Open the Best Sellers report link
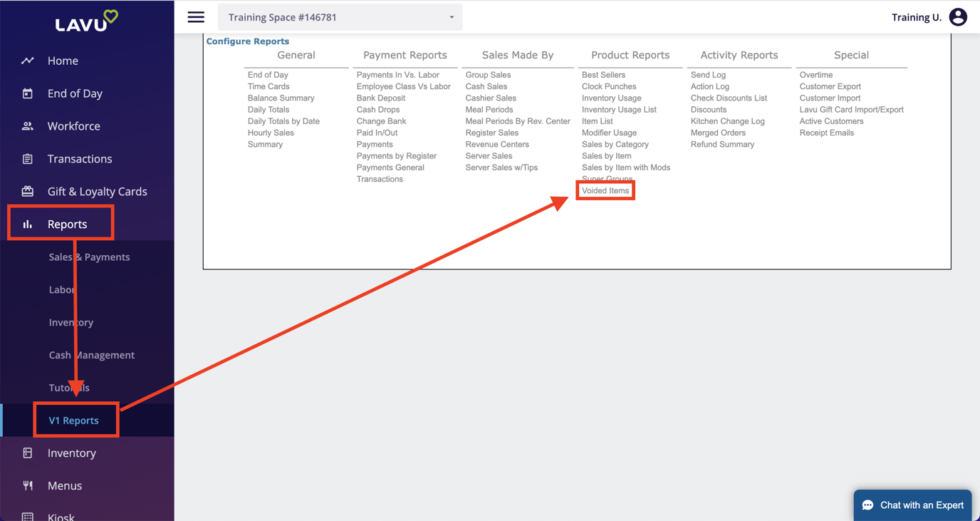Image resolution: width=980 pixels, height=521 pixels. (603, 75)
